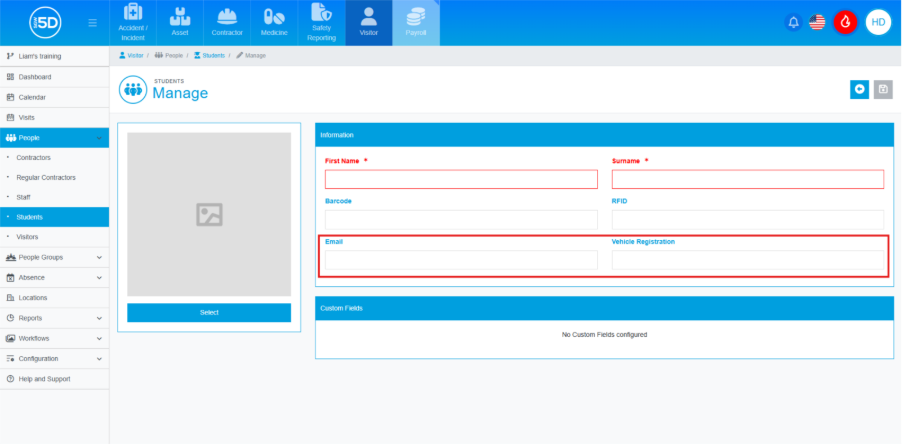Expand the People Groups section

(x=54, y=257)
